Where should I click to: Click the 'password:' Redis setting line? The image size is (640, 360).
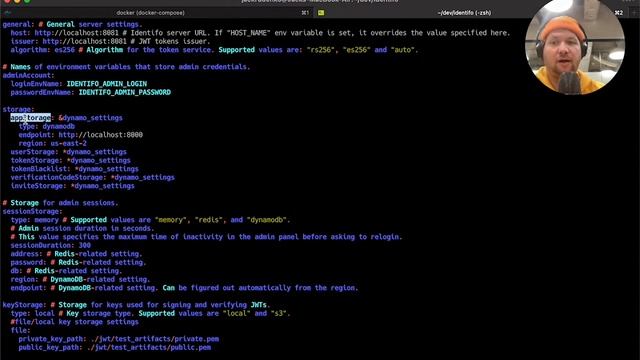(x=78, y=262)
